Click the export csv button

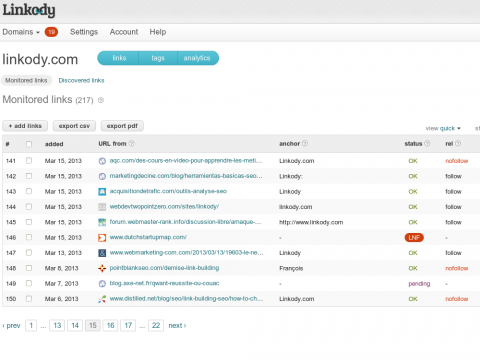pyautogui.click(x=74, y=126)
